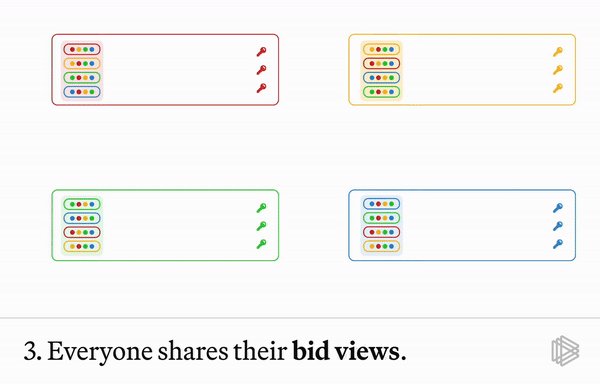Screen dimensions: 600x384
Task: Click the gray triangular logo at bottom right
Action: point(565,351)
